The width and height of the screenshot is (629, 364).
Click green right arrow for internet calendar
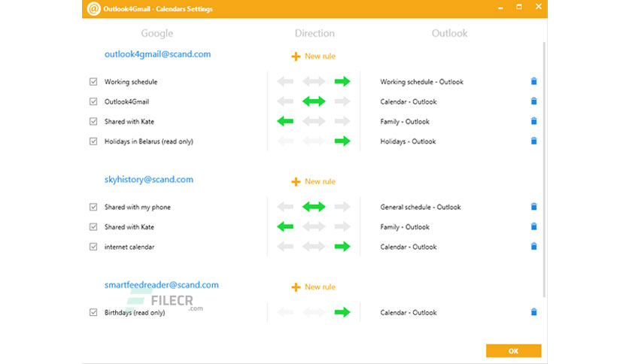point(342,247)
